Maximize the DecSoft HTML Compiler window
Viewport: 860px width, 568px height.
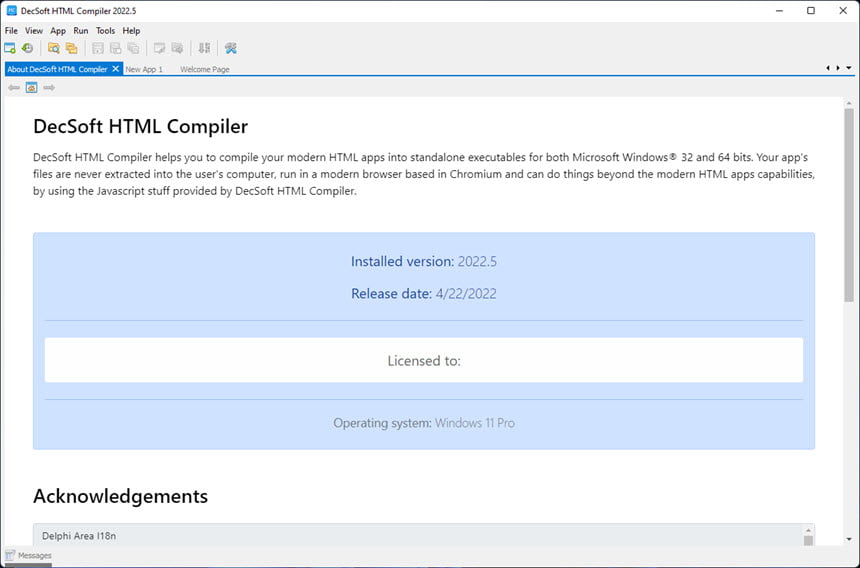point(811,10)
